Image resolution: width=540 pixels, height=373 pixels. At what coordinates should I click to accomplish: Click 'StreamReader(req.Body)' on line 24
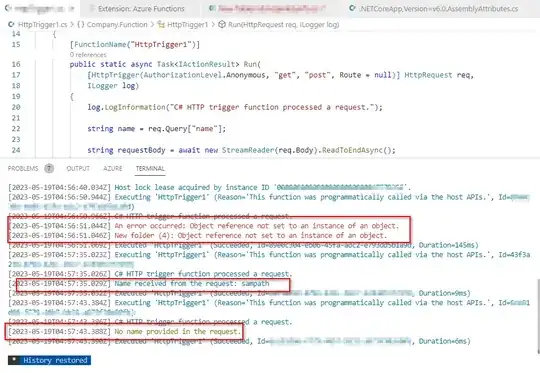(x=269, y=150)
